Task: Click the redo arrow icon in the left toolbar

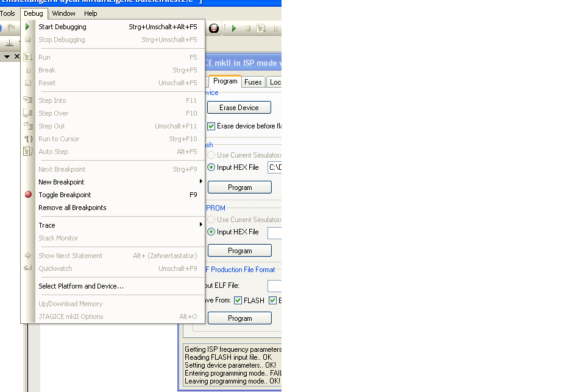Action: [11, 27]
